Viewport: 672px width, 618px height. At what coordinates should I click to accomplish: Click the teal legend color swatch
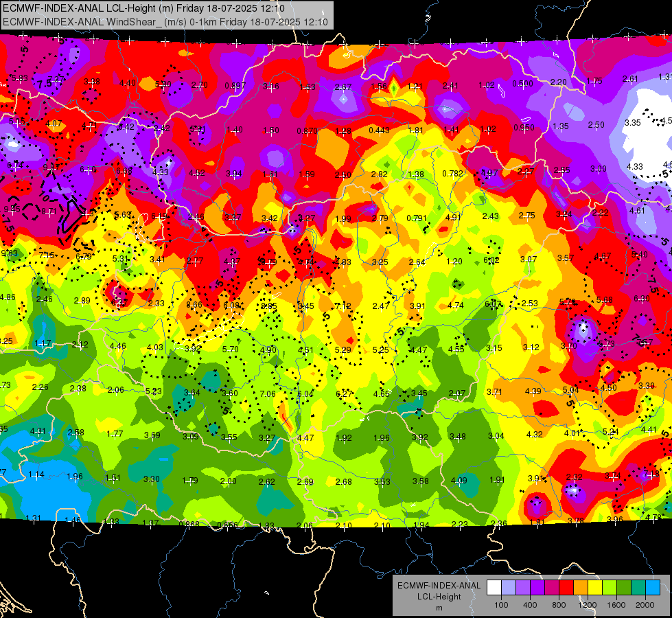coord(638,588)
